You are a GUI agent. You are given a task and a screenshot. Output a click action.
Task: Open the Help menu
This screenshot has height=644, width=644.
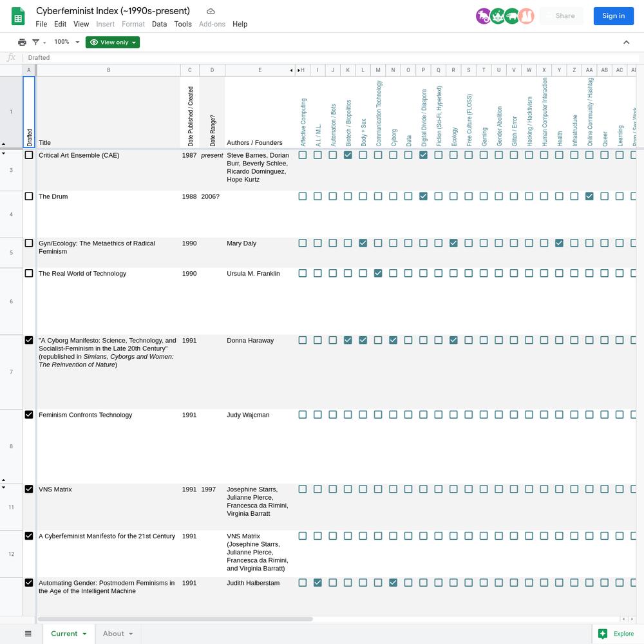(x=240, y=24)
